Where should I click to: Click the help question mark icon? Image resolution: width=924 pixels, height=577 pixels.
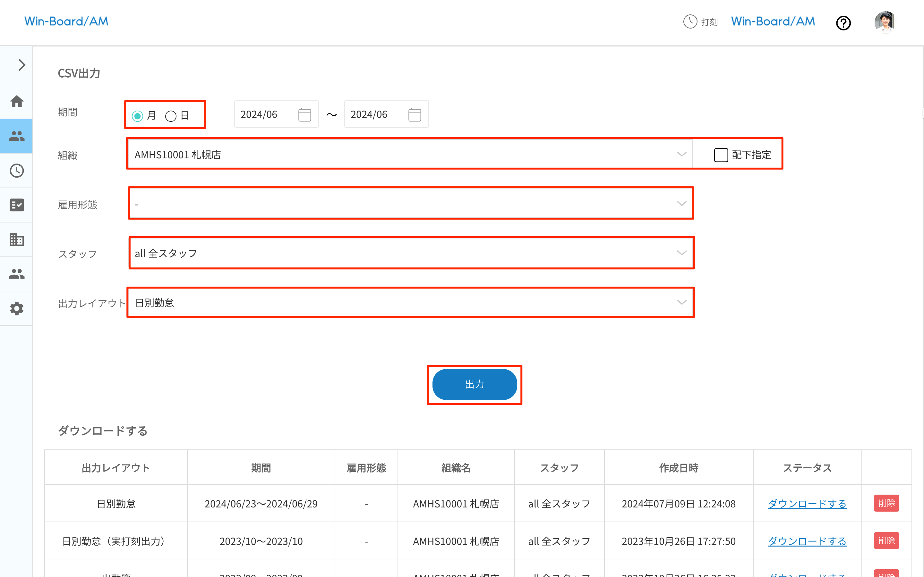pyautogui.click(x=843, y=23)
